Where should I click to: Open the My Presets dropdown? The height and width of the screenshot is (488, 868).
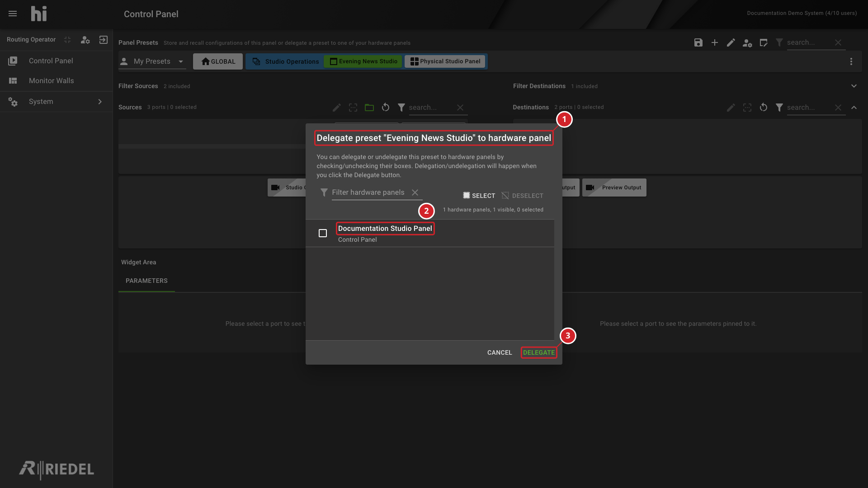tap(152, 61)
